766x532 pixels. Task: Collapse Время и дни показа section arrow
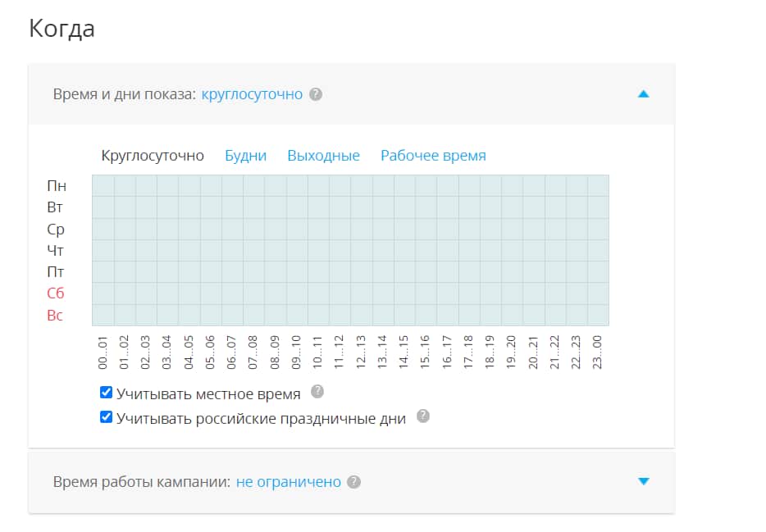click(x=643, y=93)
